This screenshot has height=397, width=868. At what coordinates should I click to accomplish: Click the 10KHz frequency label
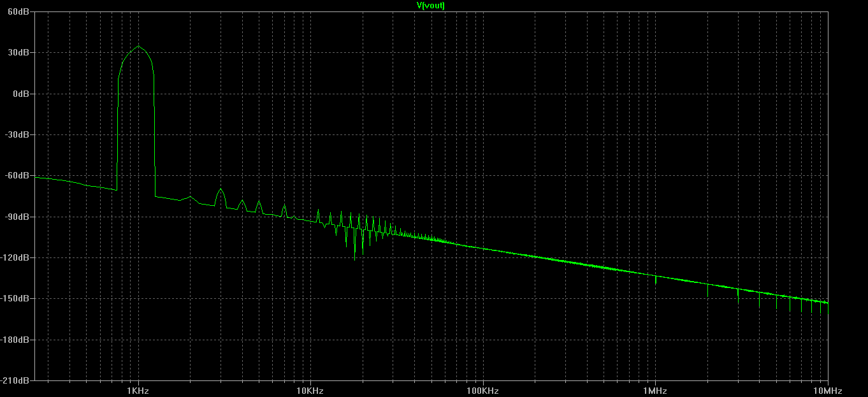310,390
